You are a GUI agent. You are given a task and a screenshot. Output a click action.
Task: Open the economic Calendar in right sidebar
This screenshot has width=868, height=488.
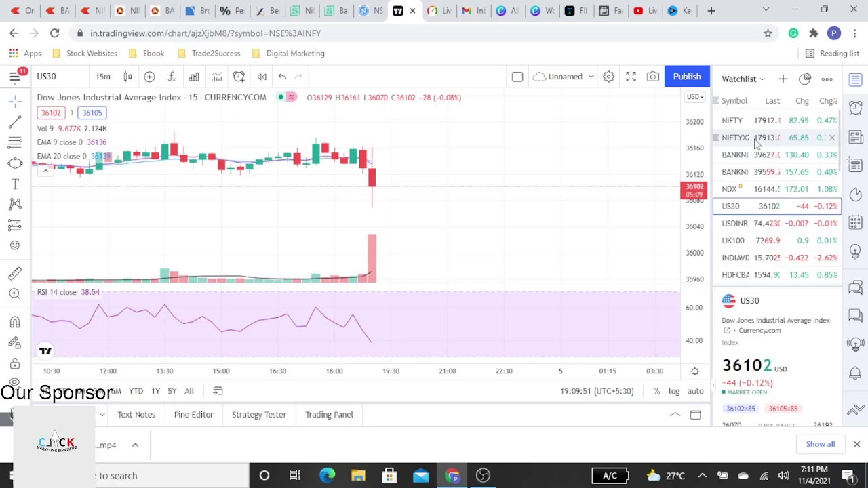(x=856, y=222)
